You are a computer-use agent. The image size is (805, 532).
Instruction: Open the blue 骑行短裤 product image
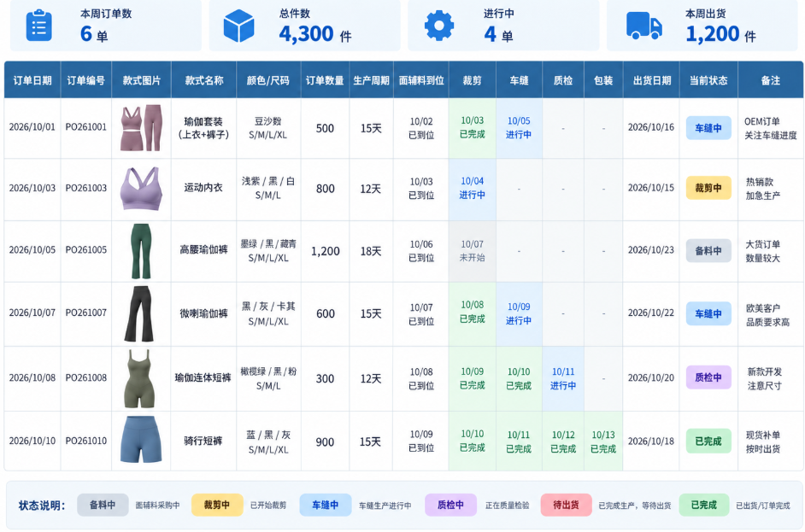point(141,440)
